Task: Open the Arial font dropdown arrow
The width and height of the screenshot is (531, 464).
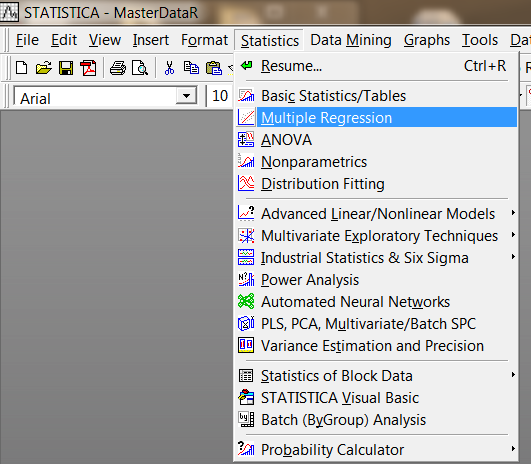Action: pos(186,96)
